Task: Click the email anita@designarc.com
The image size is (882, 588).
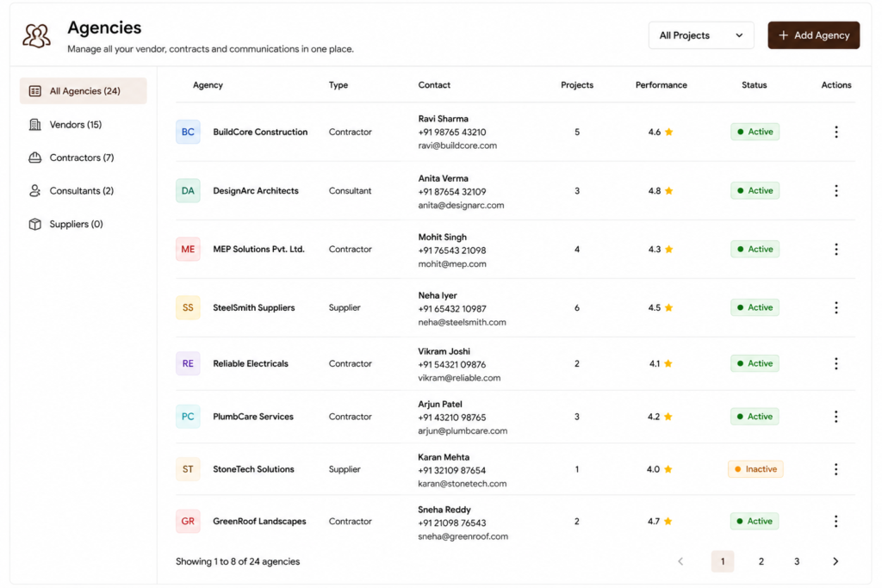Action: 461,205
